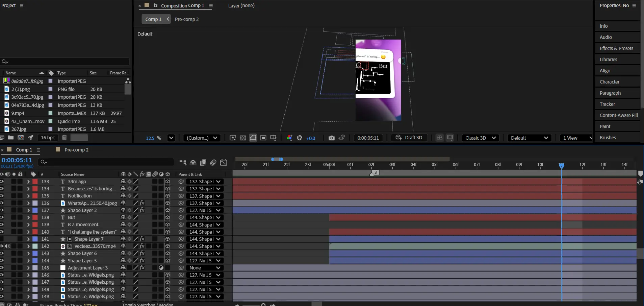Expand Shape Layer 2 properties
The image size is (644, 306).
pyautogui.click(x=28, y=210)
